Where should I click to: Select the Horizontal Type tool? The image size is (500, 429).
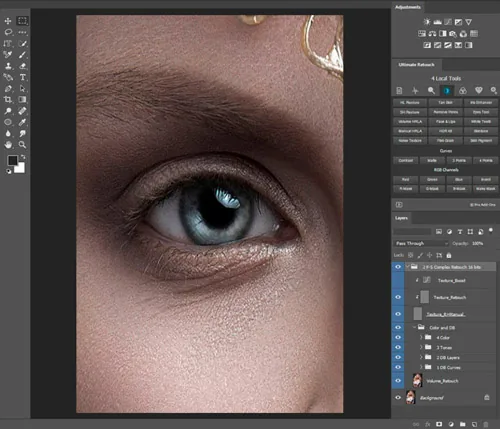point(22,77)
